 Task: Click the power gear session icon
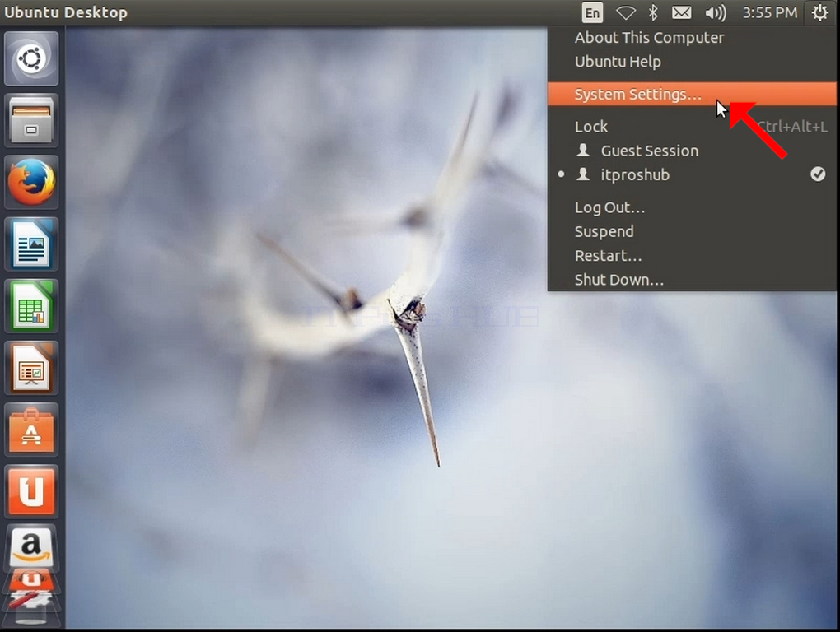point(819,12)
